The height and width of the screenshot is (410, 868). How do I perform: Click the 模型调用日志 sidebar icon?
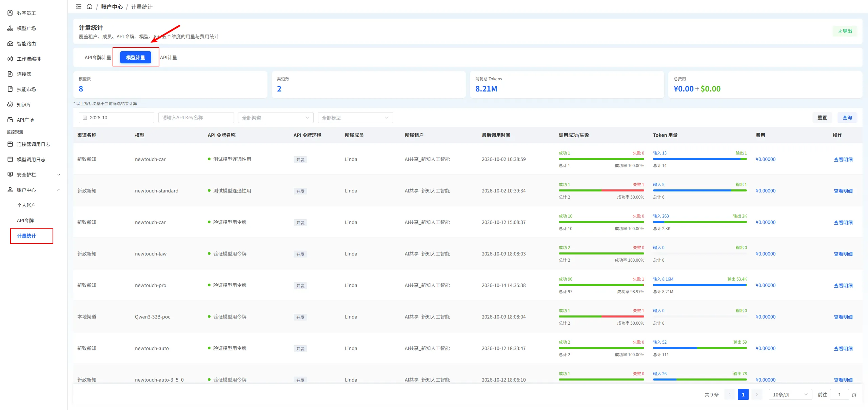pyautogui.click(x=10, y=159)
